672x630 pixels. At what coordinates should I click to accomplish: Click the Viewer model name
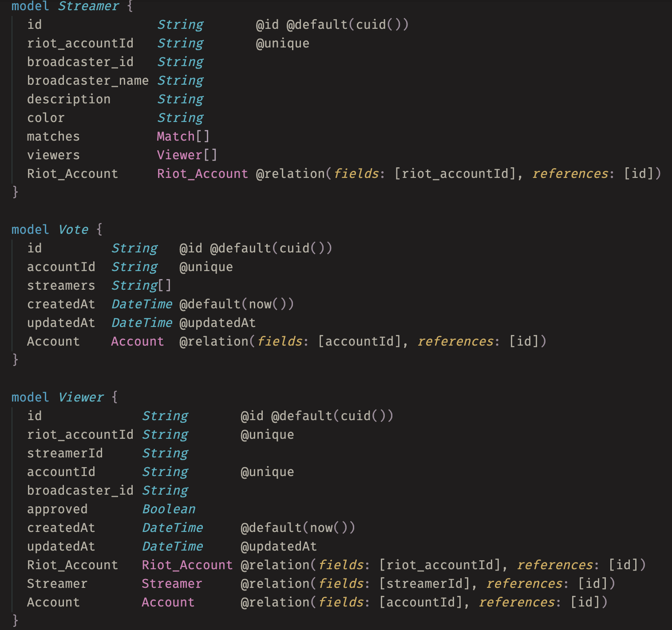[81, 398]
